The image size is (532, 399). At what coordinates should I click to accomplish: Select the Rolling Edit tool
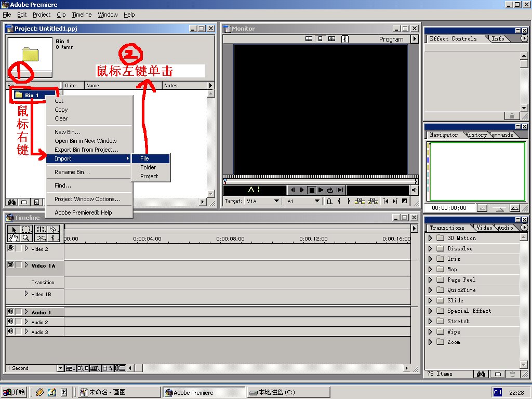pyautogui.click(x=41, y=229)
